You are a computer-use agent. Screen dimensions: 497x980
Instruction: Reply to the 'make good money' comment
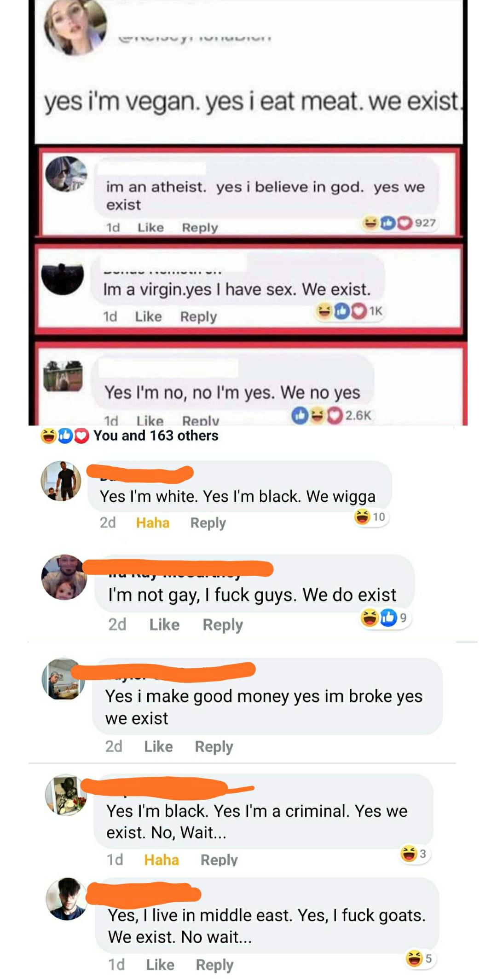(214, 746)
